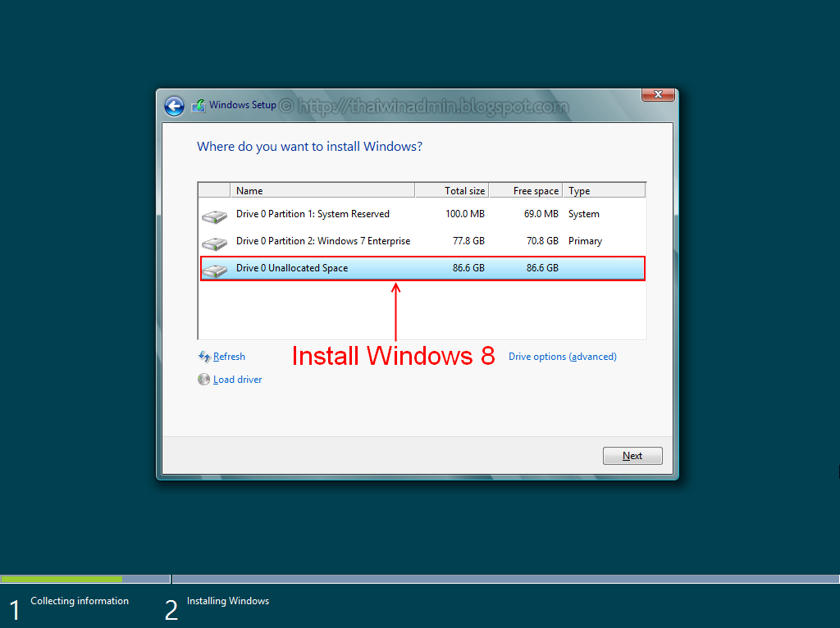Click the 77.8 GB total size cell
The height and width of the screenshot is (628, 840).
(468, 241)
